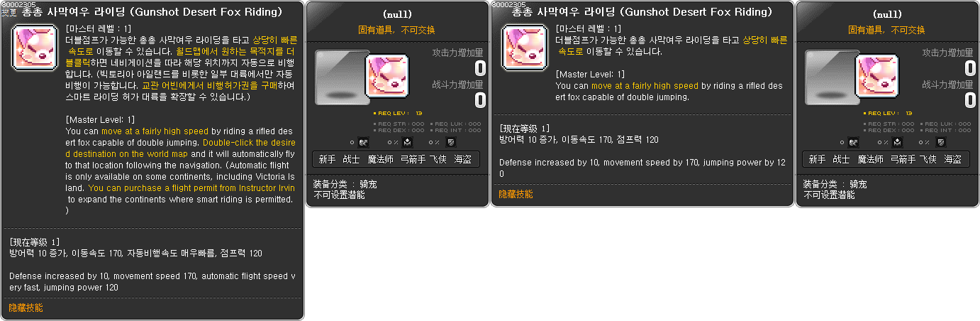
Task: Click the fox skill icon in the shorter skill tooltip
Action: [525, 48]
